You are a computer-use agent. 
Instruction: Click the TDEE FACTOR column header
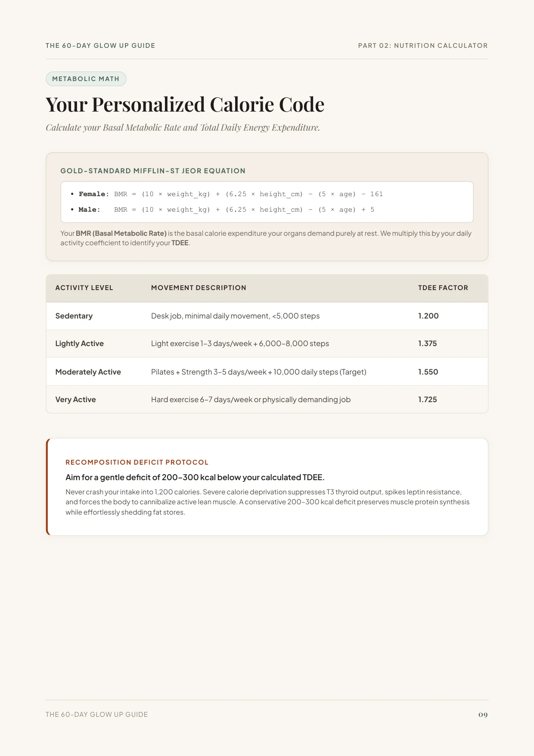[x=443, y=288]
